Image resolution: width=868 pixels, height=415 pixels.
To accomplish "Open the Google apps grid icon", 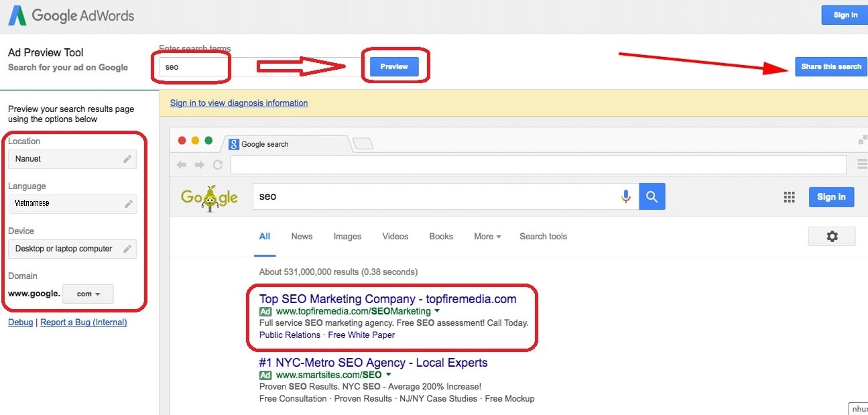I will click(790, 197).
